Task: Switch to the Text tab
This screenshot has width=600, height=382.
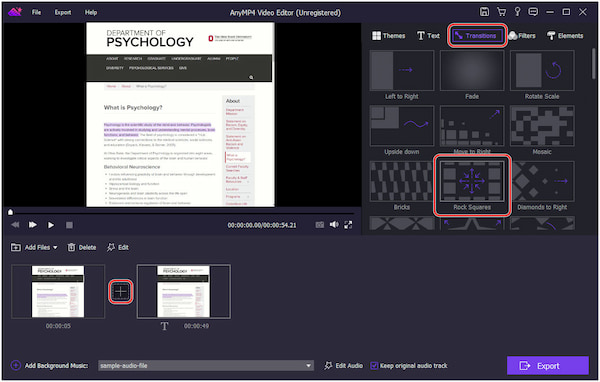Action: click(428, 36)
